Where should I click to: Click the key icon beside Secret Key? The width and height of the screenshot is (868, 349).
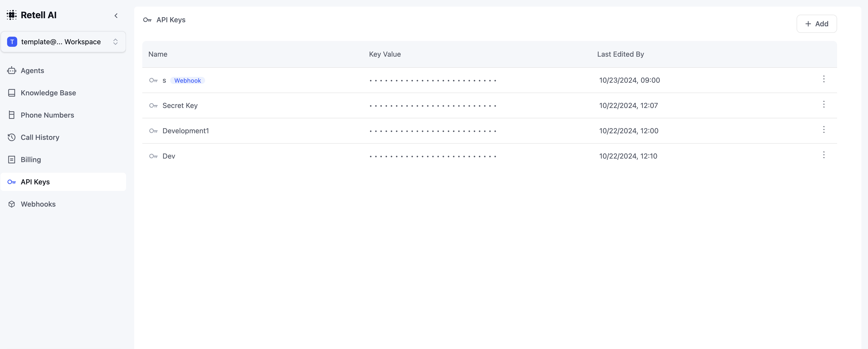tap(154, 105)
